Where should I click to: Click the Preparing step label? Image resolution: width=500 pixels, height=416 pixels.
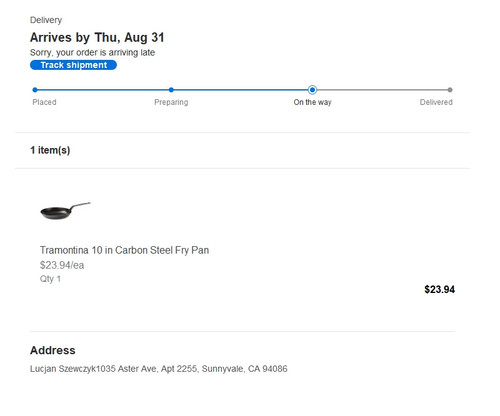coord(171,102)
